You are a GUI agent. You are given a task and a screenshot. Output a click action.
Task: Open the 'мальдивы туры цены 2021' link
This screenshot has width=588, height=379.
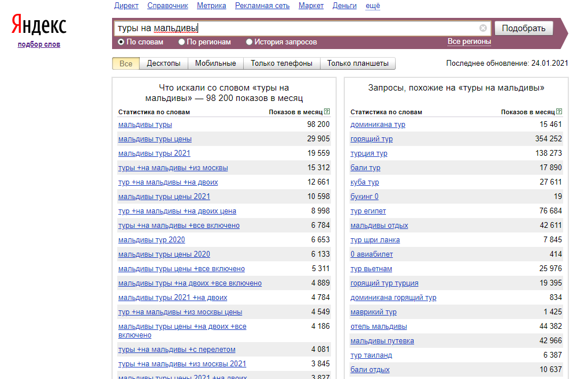(x=164, y=197)
